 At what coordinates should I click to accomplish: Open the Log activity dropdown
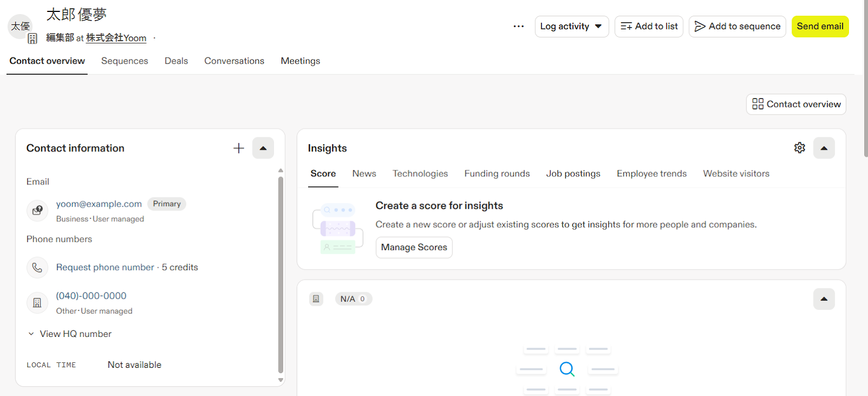571,27
